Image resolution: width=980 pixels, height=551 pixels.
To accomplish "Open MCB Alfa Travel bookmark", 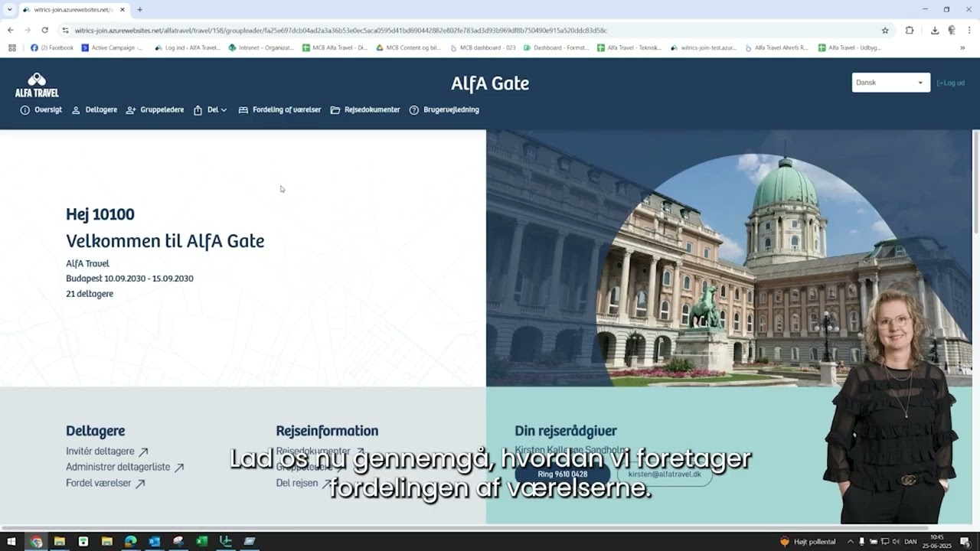I will click(x=335, y=47).
